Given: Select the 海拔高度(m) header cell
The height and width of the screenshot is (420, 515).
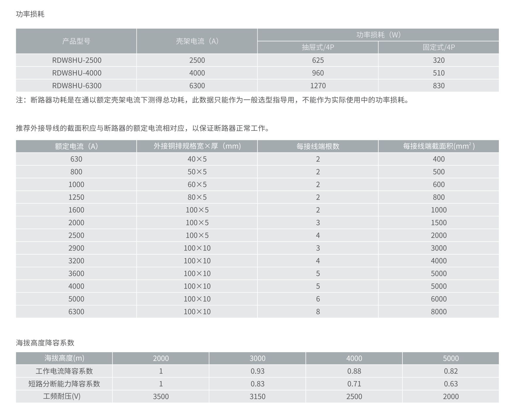Looking at the screenshot, I should click(x=64, y=358).
